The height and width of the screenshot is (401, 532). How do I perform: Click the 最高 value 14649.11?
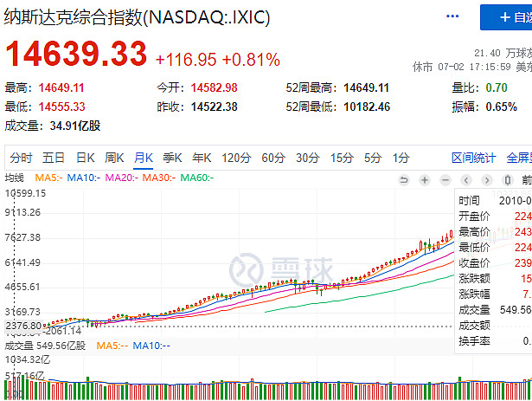click(61, 88)
